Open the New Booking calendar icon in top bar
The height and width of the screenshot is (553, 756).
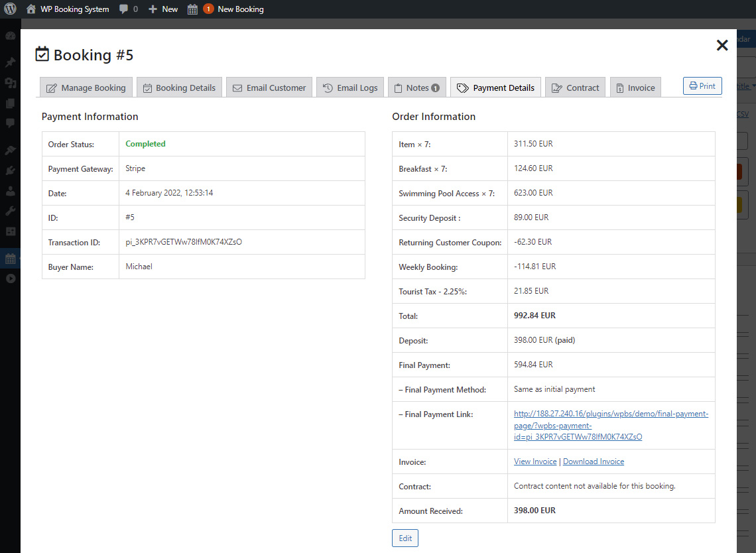[192, 9]
